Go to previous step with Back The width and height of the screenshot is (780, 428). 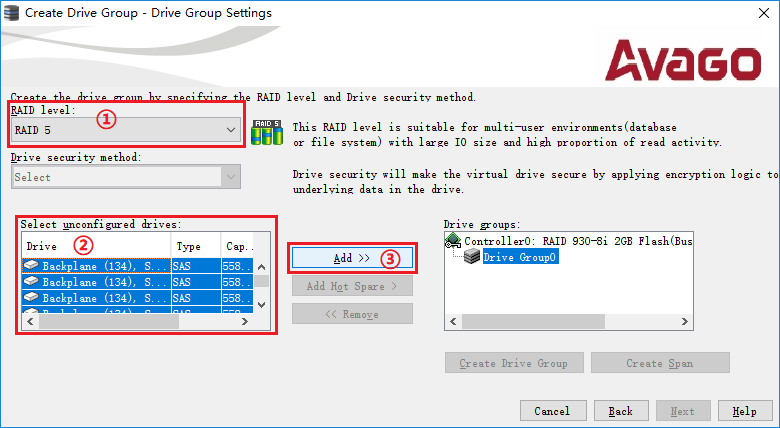(x=620, y=411)
